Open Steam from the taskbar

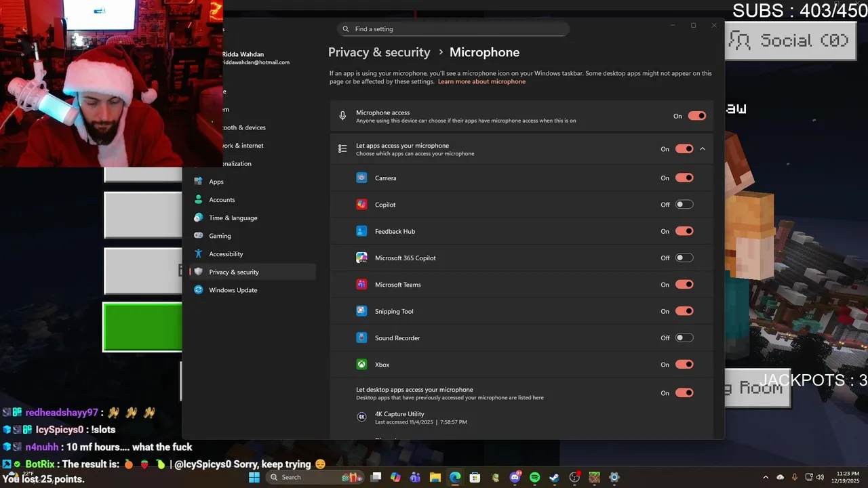pos(555,477)
